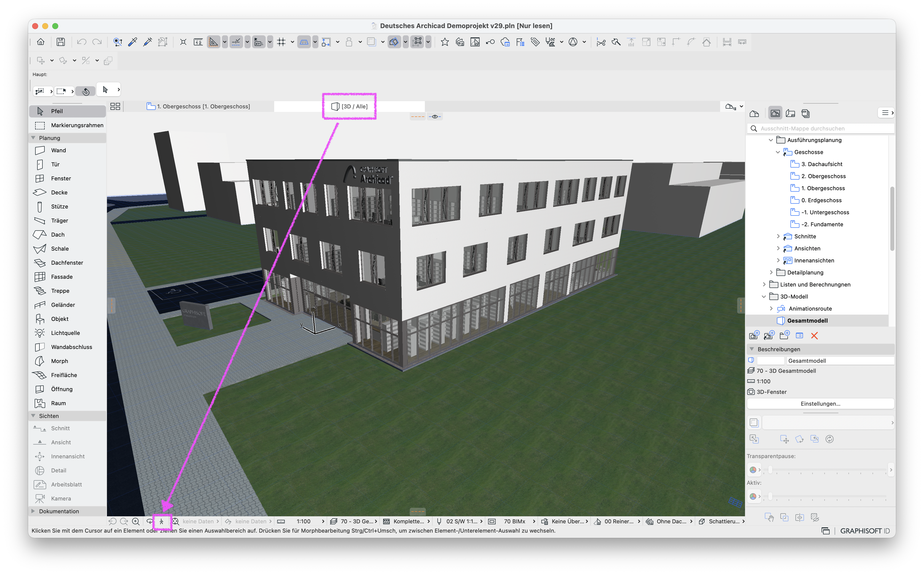
Task: Toggle the guide lines triangle button
Action: click(213, 42)
